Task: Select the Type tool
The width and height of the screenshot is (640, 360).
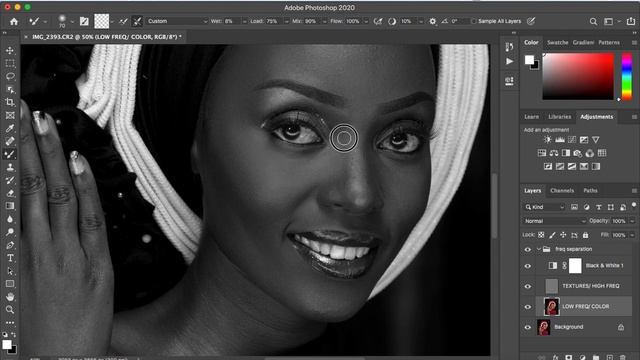Action: [10, 258]
